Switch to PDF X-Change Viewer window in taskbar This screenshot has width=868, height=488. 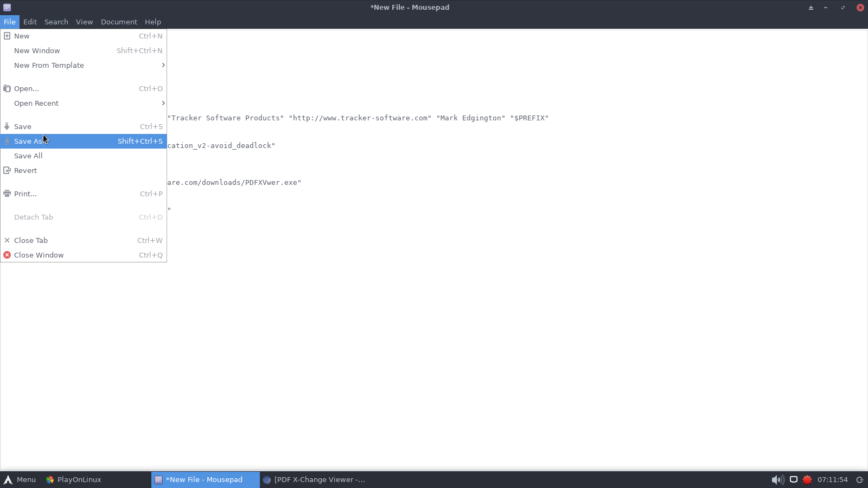pyautogui.click(x=314, y=479)
